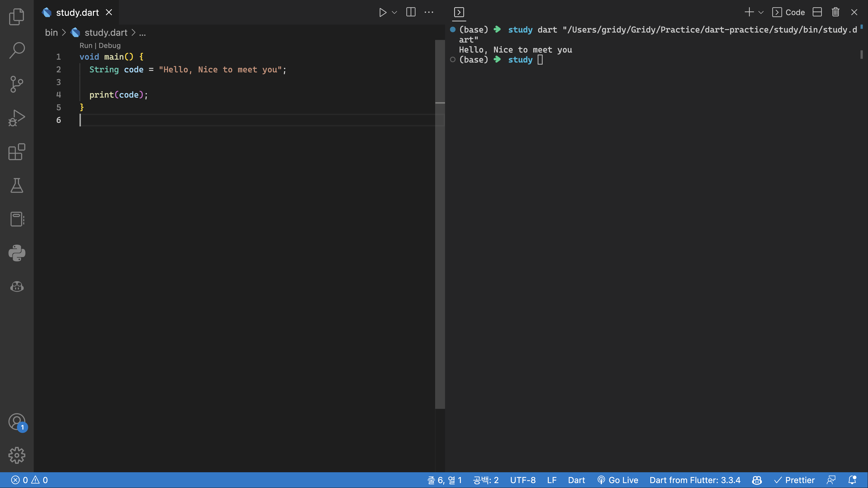Open the Dart language mode selector
The width and height of the screenshot is (868, 488).
point(576,480)
